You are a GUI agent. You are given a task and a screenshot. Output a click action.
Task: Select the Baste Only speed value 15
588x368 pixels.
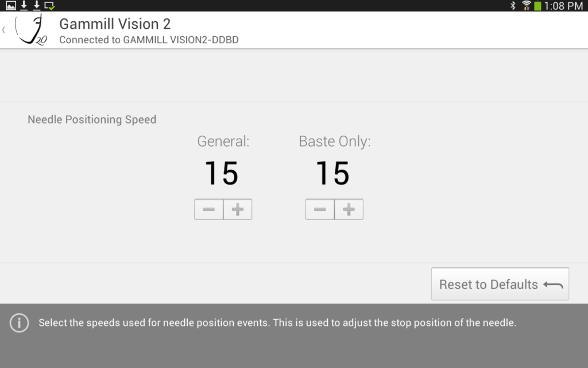[x=333, y=173]
